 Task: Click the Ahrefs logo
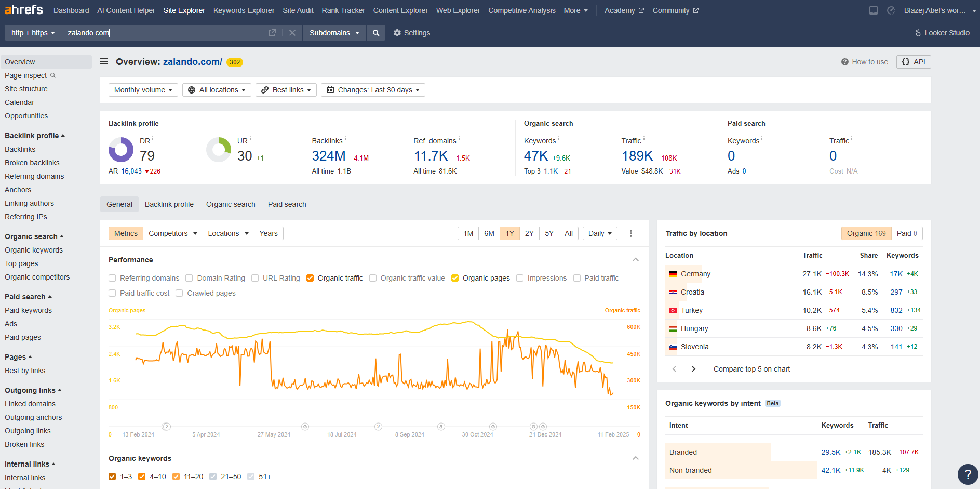click(24, 10)
